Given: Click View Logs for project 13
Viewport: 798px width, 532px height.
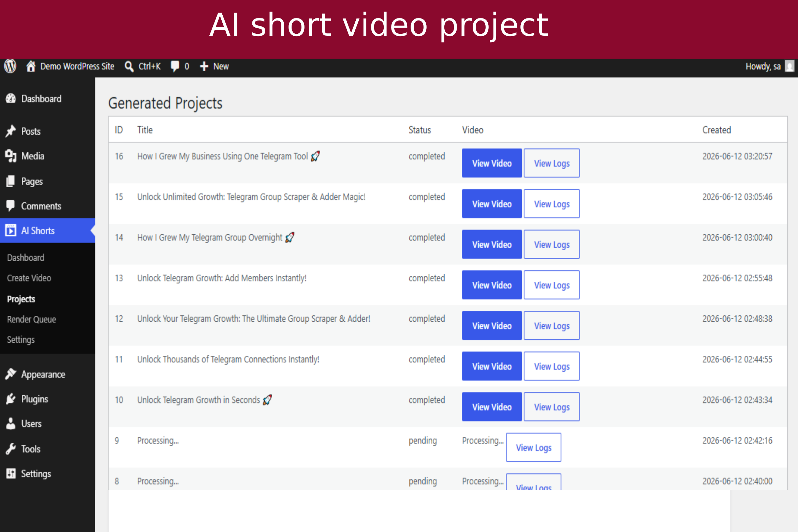Looking at the screenshot, I should tap(551, 285).
